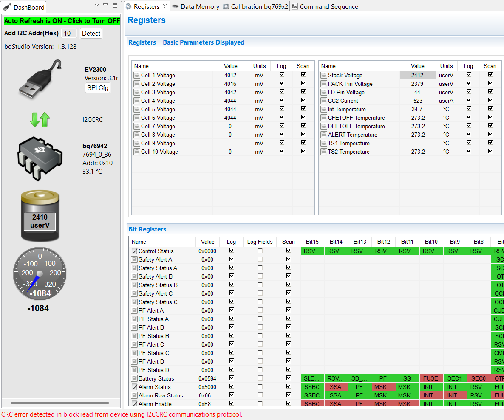
Task: Turn off Auto Refresh using the green banner
Action: coord(62,21)
